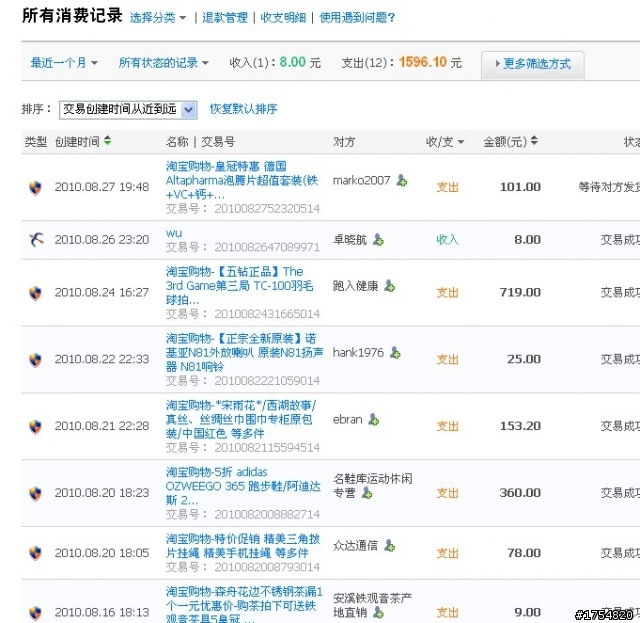Click transaction number 2010082431665014
Viewport: 640px width, 623px height.
point(267,314)
